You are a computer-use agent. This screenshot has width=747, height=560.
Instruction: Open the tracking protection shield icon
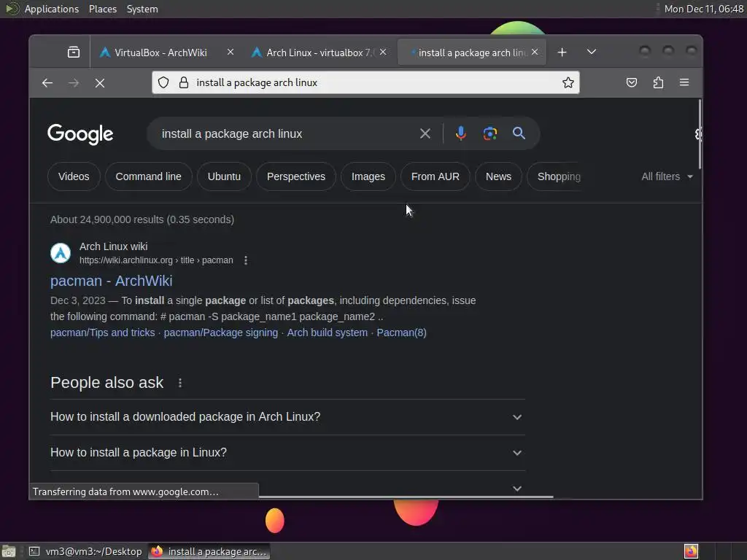(163, 83)
